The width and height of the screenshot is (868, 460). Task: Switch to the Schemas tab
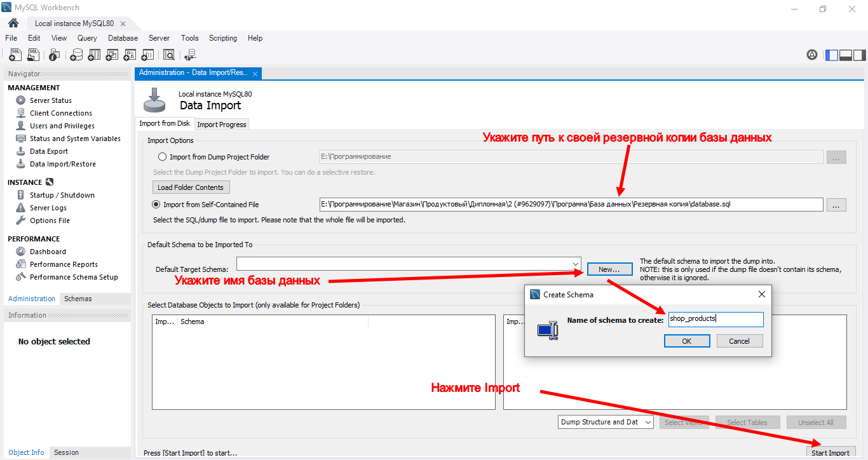[x=78, y=299]
